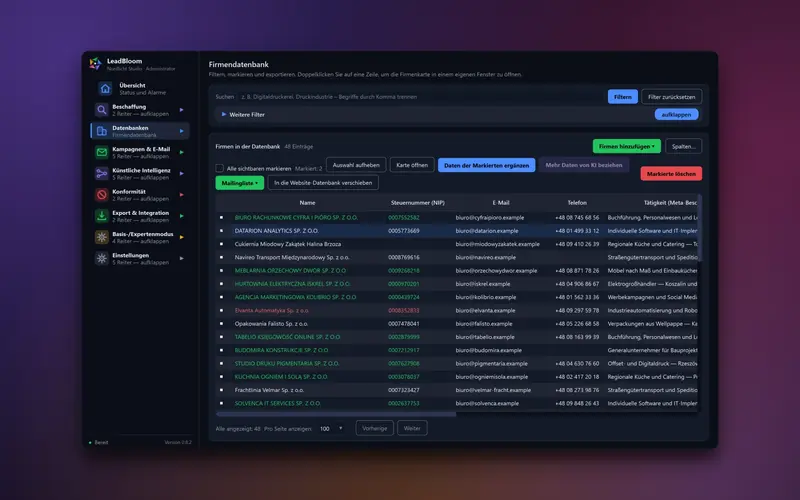Expand the Weitere Filter disclosure triangle
This screenshot has height=500, width=800.
224,114
